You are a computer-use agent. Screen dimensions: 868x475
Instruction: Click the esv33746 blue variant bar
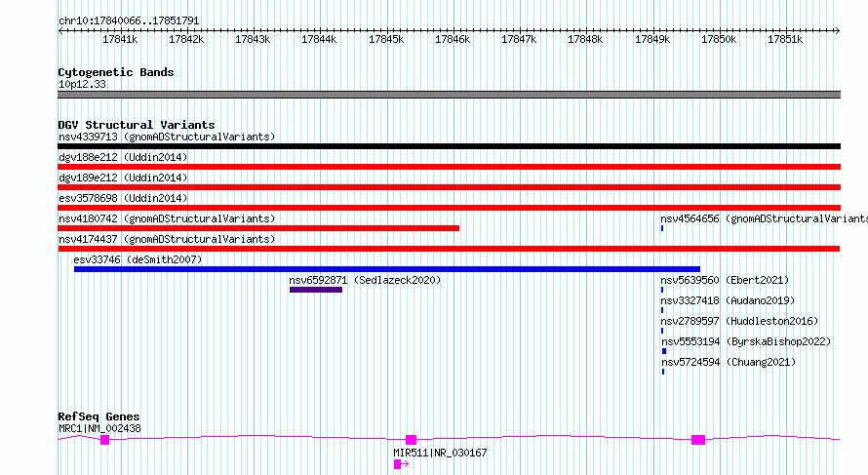(387, 269)
